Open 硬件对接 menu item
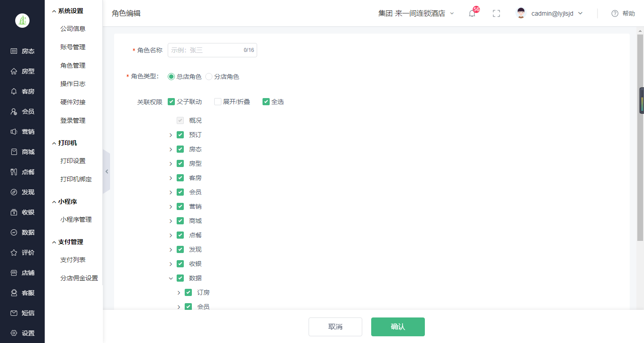Image resolution: width=644 pixels, height=343 pixels. pyautogui.click(x=73, y=102)
